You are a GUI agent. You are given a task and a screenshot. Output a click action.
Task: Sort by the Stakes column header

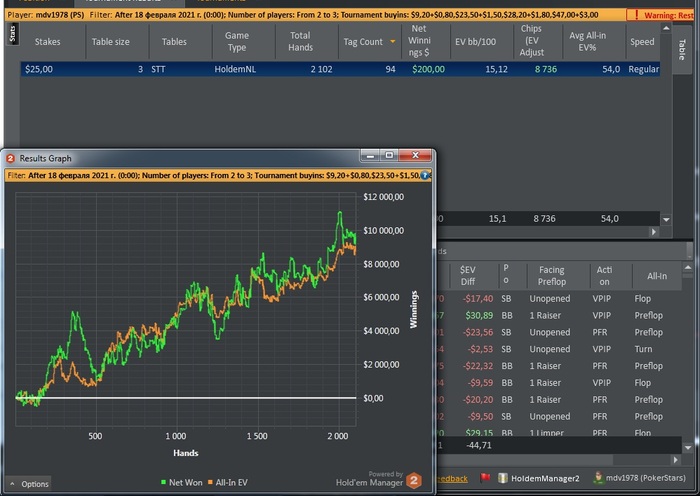[47, 42]
